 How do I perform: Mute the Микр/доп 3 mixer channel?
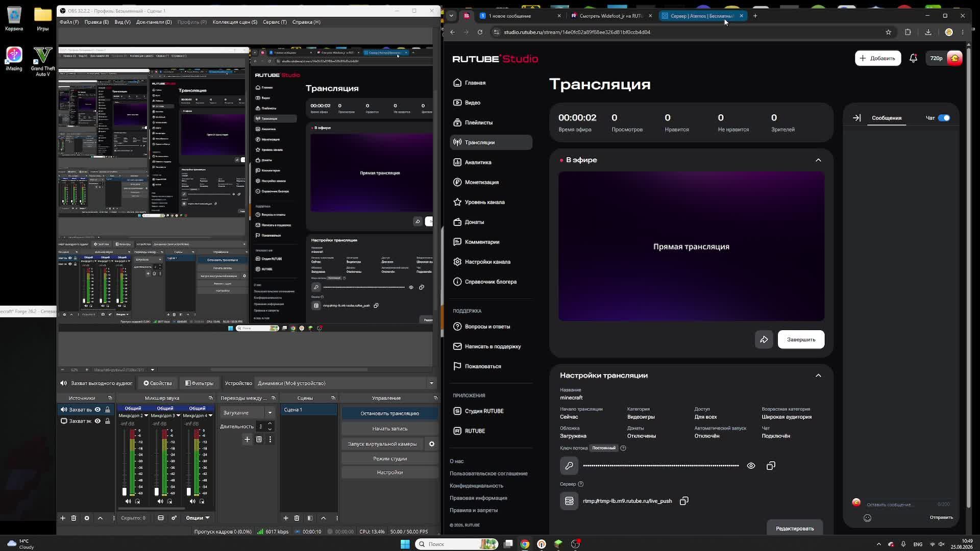pos(160,502)
